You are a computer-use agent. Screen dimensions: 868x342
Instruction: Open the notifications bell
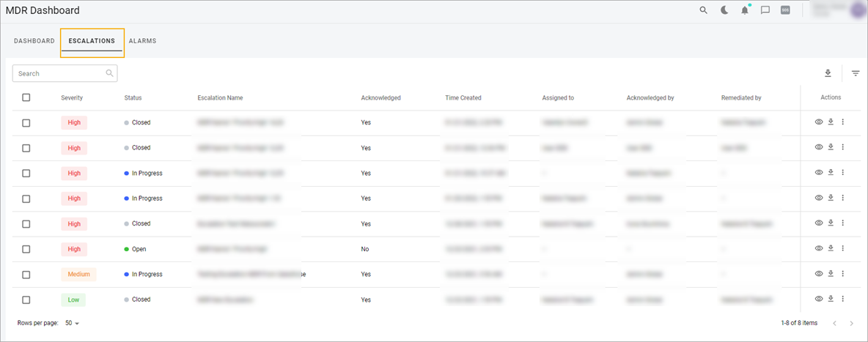[x=745, y=10]
